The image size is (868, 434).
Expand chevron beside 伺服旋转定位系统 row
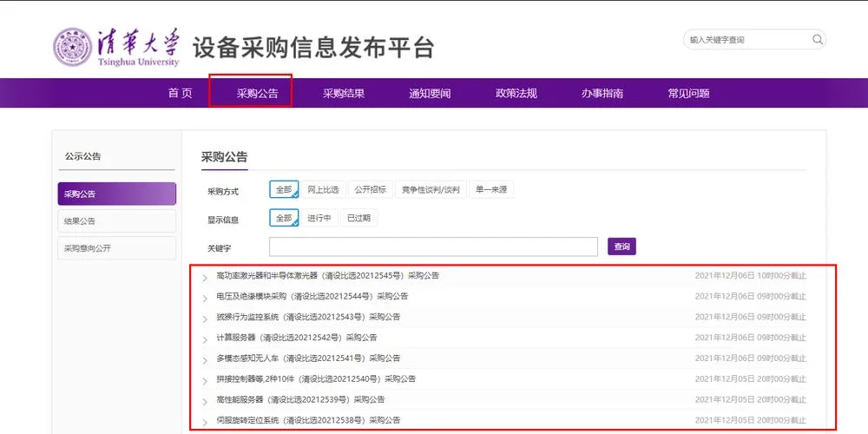tap(205, 423)
